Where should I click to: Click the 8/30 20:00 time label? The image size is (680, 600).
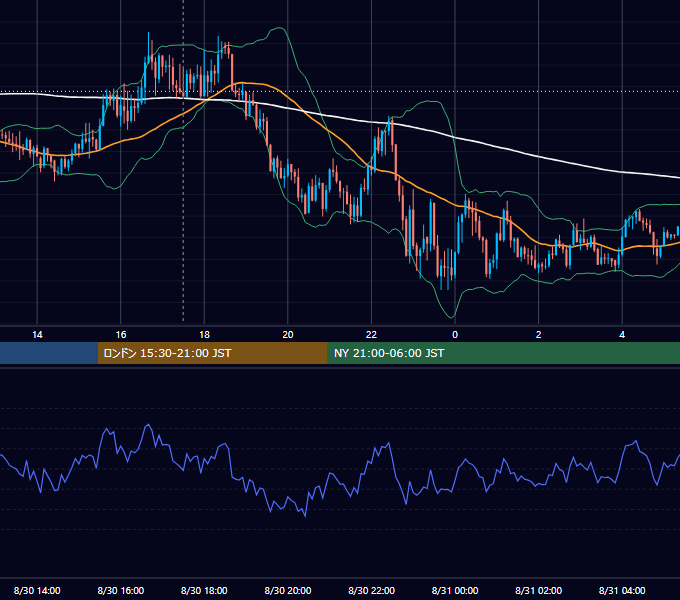[288, 590]
